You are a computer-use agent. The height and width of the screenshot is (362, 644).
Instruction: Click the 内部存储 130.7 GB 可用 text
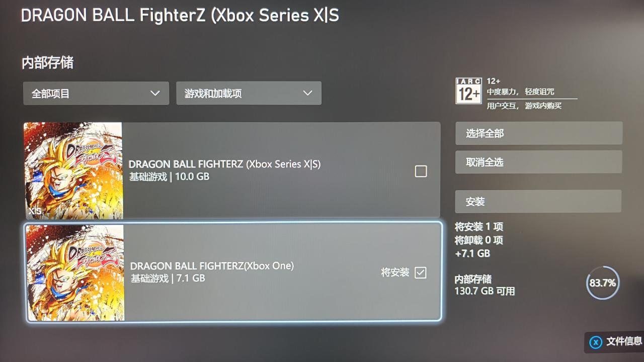485,285
